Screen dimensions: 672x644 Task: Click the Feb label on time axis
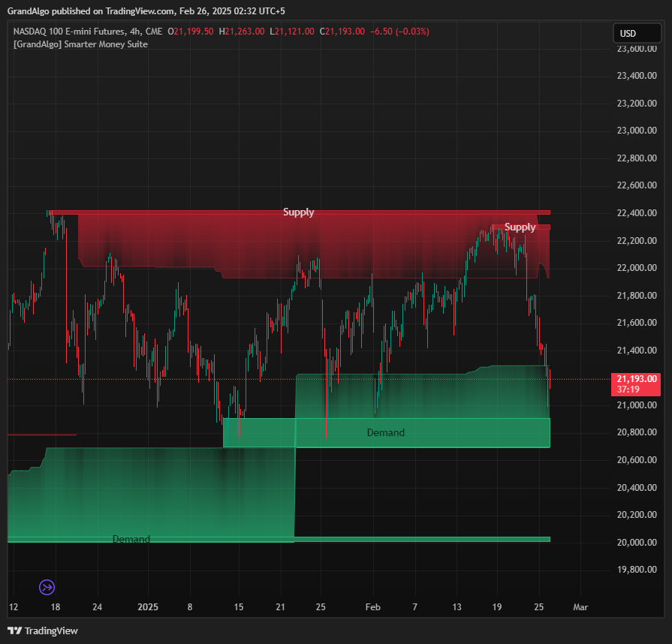click(373, 606)
